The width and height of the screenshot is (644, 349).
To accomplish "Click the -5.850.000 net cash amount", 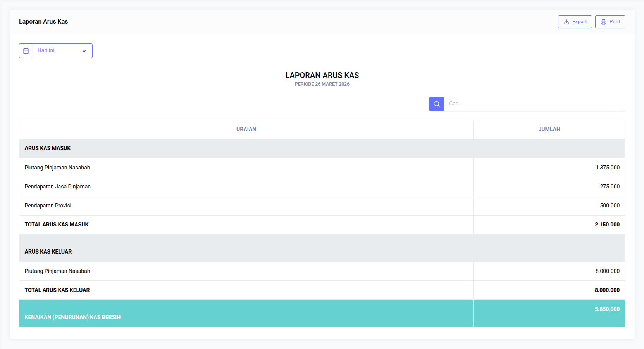I will [x=606, y=309].
